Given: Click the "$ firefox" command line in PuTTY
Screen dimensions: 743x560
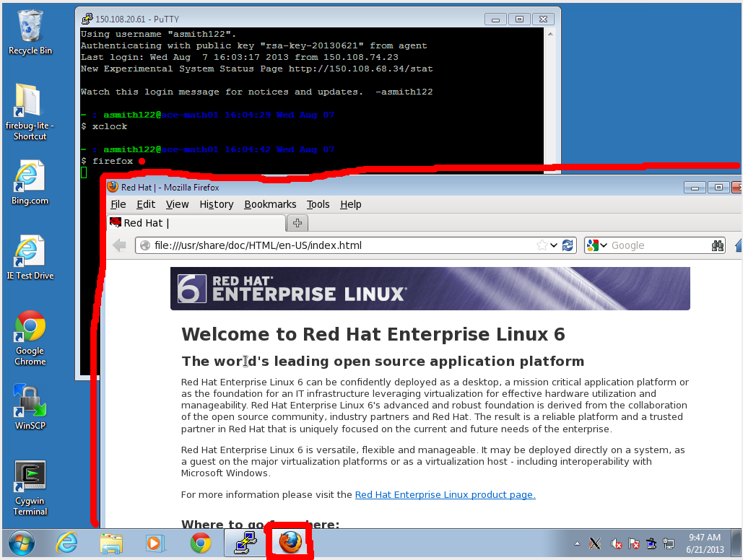Looking at the screenshot, I should click(107, 161).
